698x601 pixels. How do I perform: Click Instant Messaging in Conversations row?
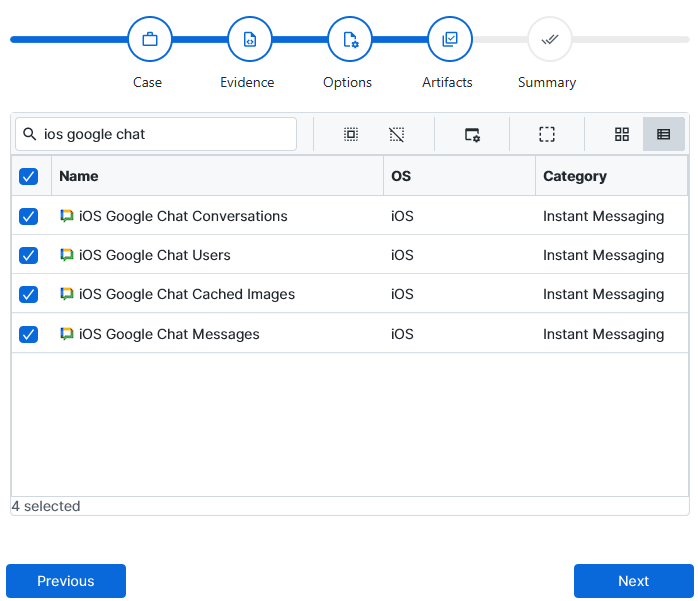(604, 217)
